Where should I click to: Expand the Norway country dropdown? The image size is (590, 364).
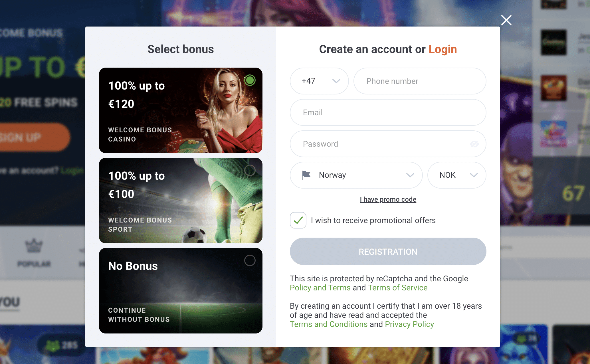(410, 175)
